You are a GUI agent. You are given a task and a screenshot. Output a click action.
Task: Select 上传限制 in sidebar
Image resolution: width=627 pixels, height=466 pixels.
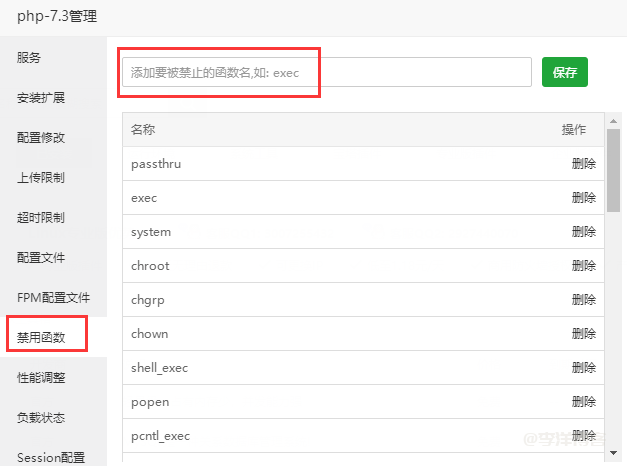pyautogui.click(x=41, y=178)
